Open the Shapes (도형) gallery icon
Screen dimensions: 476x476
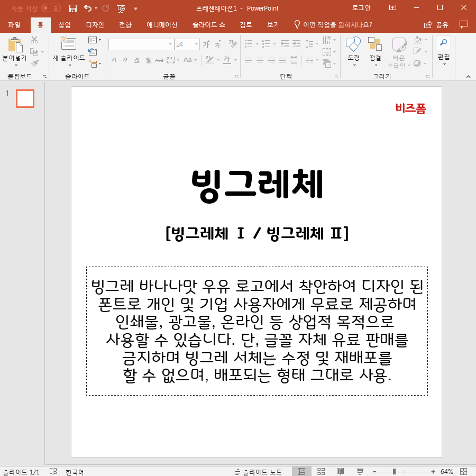tap(353, 45)
